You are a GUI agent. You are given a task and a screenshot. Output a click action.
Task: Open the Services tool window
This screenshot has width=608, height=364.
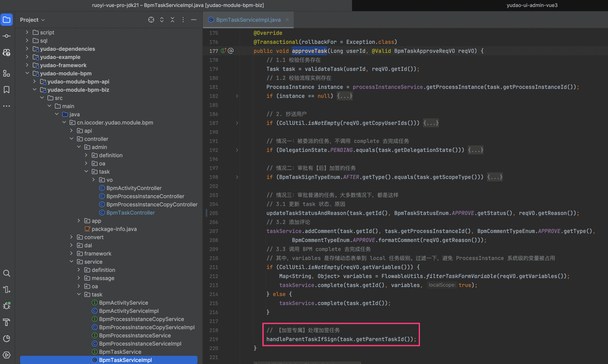pos(7,355)
